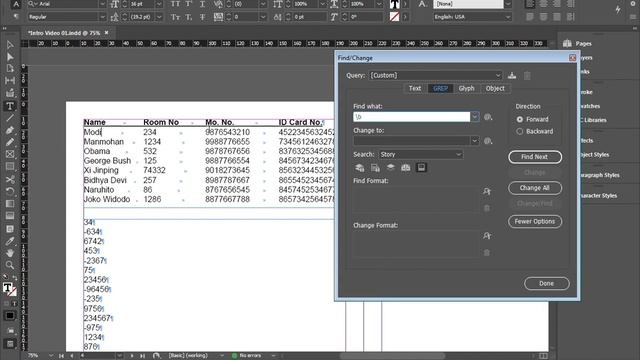
Task: Open special characters menu for Change to
Action: coord(488,141)
